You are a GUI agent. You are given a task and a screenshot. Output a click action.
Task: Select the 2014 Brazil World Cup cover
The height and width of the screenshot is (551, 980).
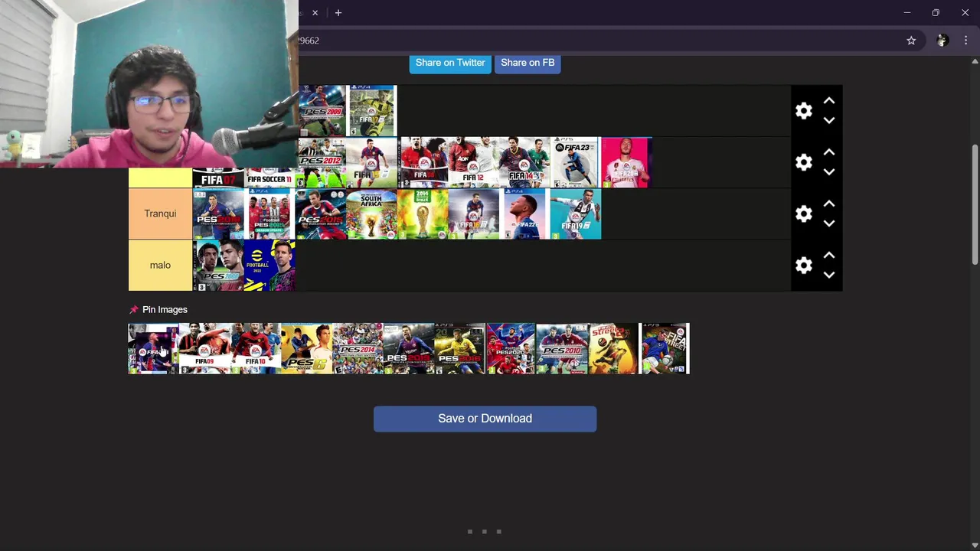click(423, 214)
